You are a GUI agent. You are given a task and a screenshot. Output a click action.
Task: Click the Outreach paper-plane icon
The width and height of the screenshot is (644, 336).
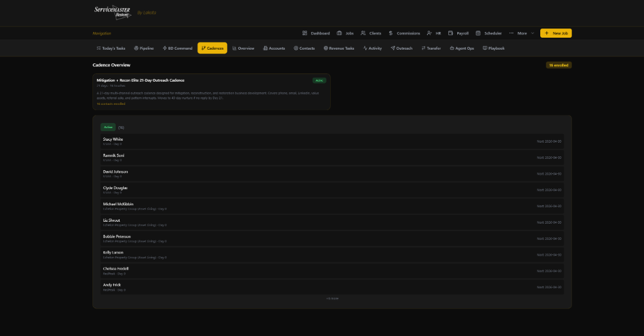point(392,48)
